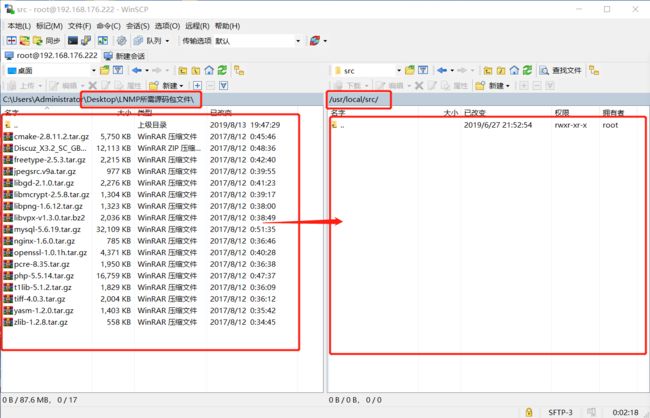Click the lock icon in status bar

click(x=529, y=412)
